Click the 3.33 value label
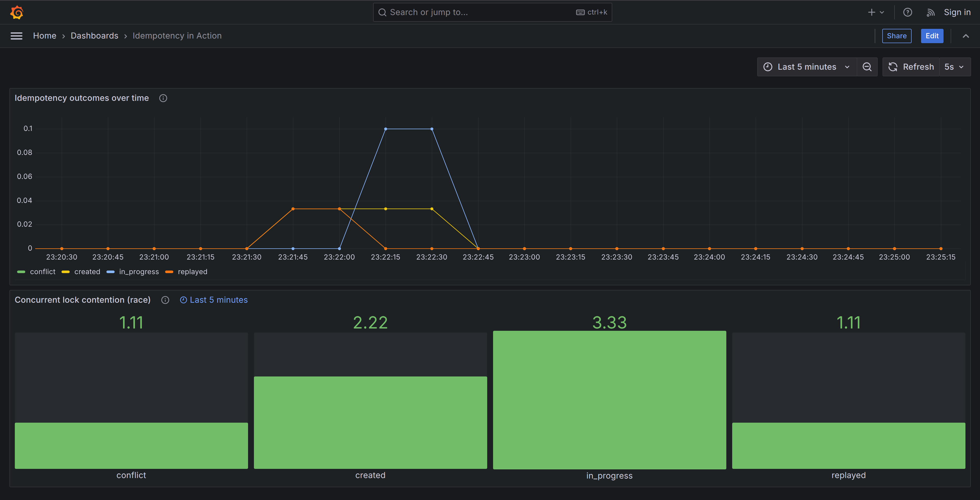The image size is (980, 500). point(609,323)
